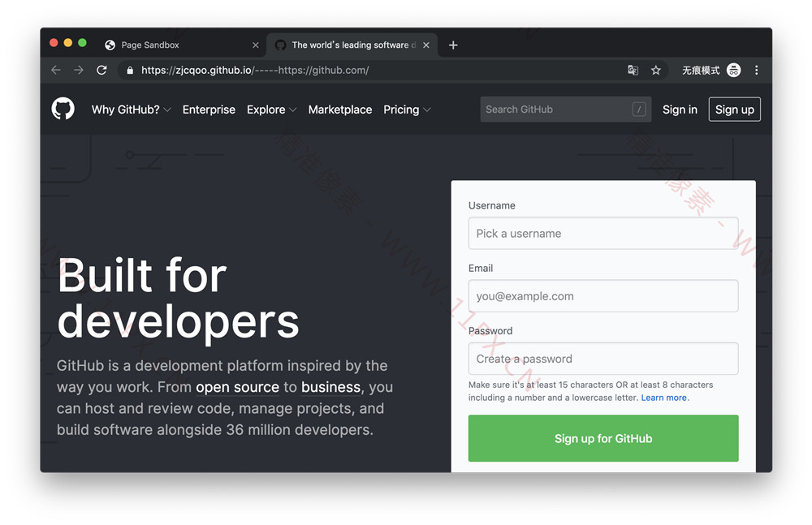
Task: Focus the Pick a username field
Action: coord(603,234)
